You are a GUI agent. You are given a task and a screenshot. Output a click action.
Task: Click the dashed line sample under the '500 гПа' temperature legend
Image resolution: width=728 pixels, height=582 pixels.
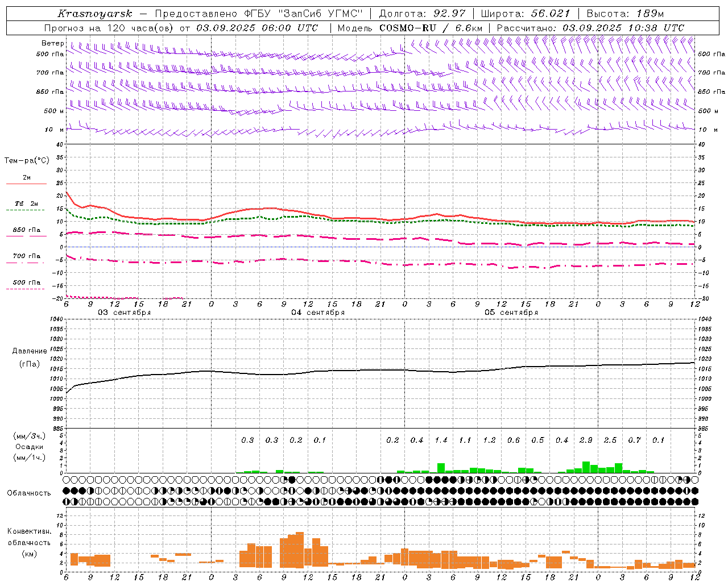pos(26,289)
